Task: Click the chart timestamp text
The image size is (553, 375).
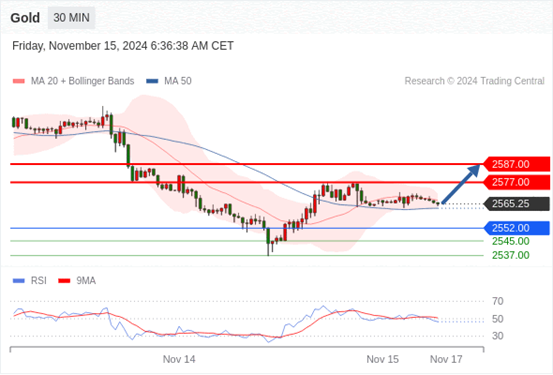Action: (123, 46)
